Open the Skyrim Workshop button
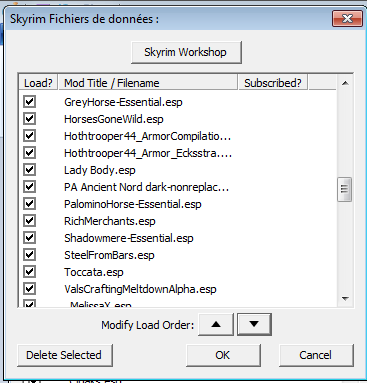The image size is (367, 383). click(x=186, y=52)
